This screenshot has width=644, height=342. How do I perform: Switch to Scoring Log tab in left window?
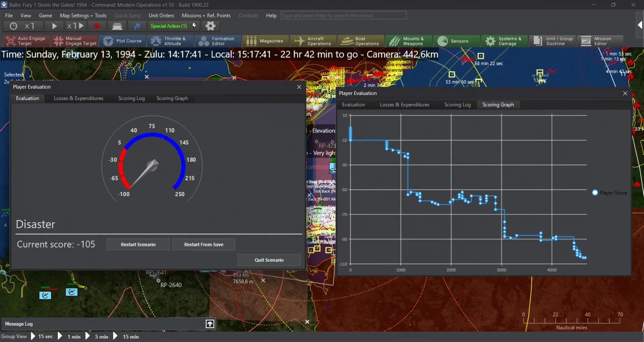pyautogui.click(x=131, y=98)
